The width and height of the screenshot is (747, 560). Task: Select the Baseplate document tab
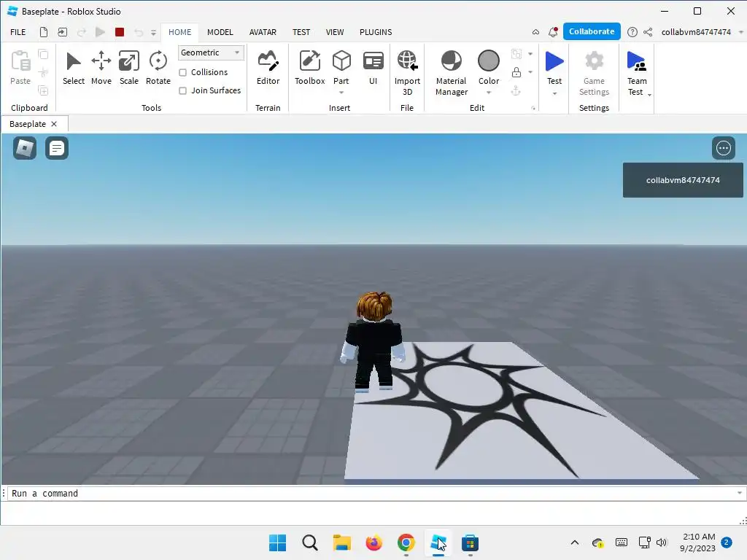28,124
